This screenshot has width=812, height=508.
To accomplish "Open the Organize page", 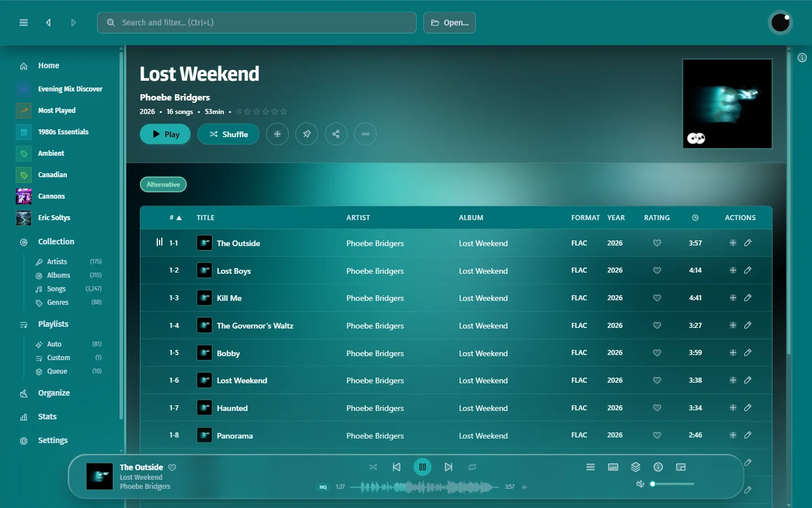I will (x=54, y=393).
